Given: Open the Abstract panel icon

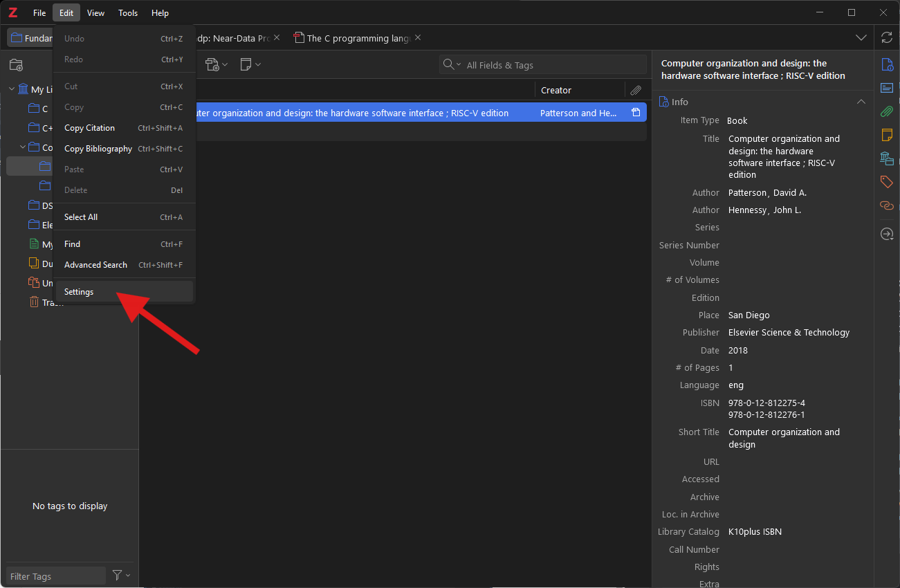Looking at the screenshot, I should (887, 88).
